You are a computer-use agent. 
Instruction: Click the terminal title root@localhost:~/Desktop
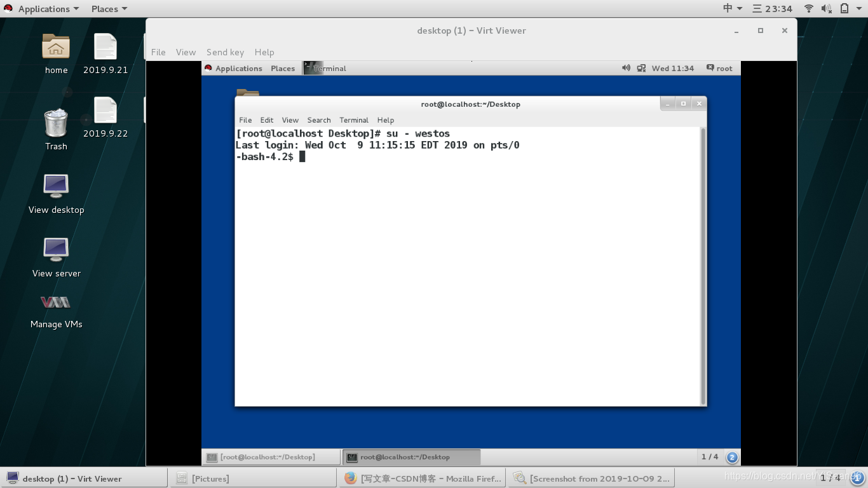click(x=470, y=104)
